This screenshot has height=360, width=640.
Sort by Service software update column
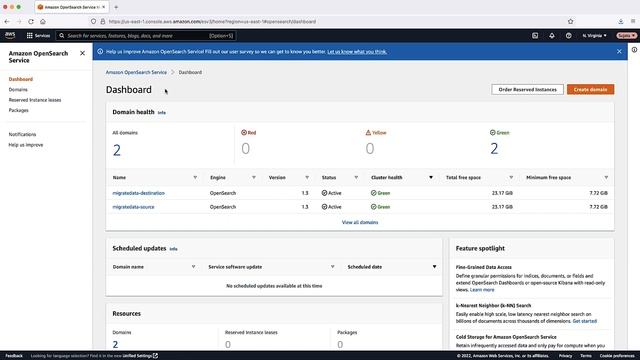click(332, 267)
